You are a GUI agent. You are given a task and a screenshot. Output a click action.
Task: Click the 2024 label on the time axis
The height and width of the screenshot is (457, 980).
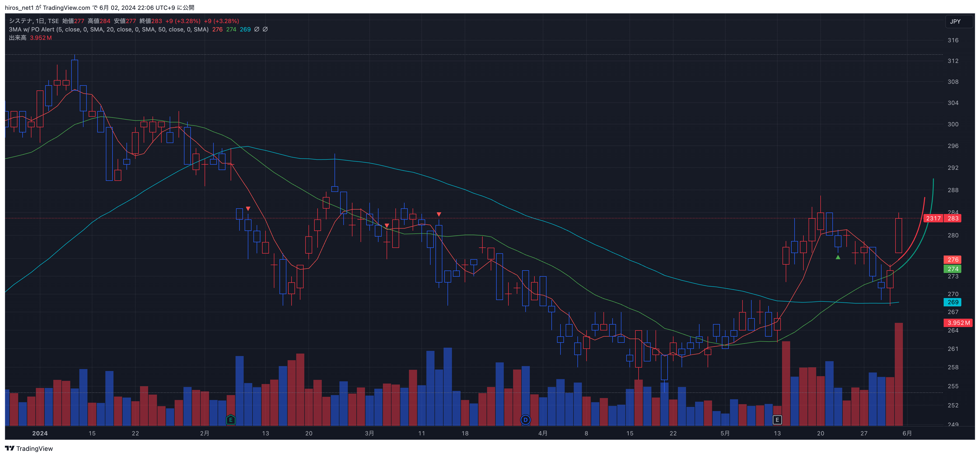coord(40,433)
